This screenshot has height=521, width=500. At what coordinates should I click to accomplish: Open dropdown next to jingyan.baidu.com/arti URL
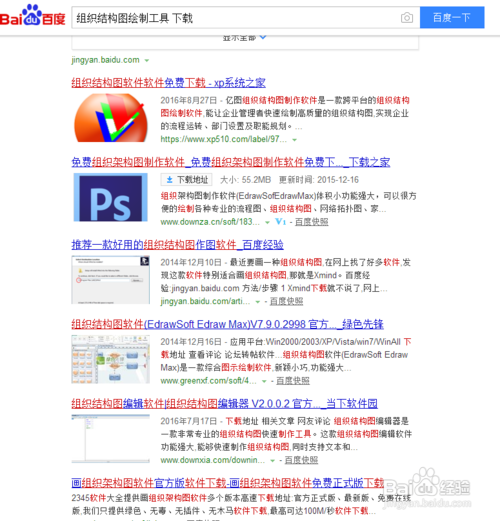coord(258,302)
